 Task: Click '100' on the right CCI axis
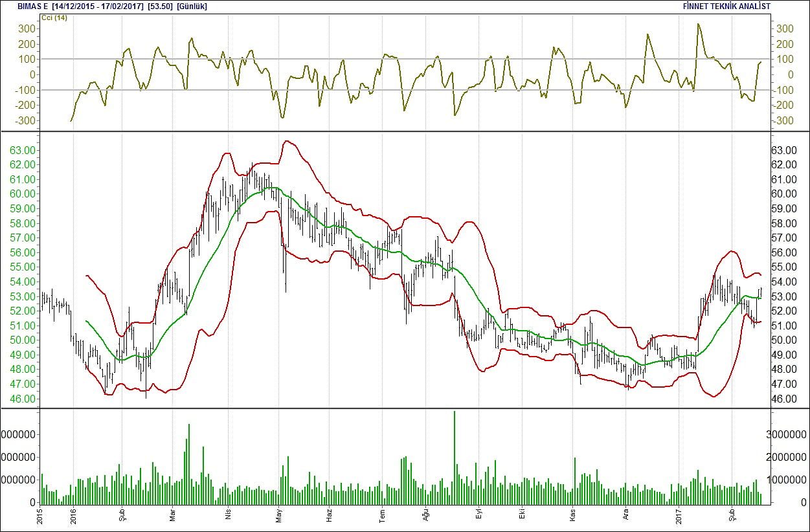click(785, 60)
